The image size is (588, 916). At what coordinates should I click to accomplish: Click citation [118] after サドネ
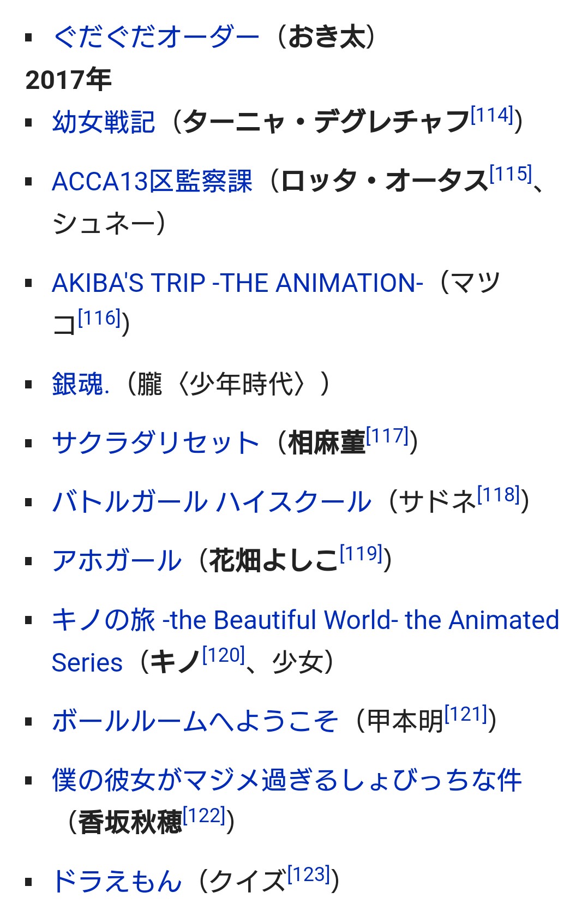(499, 494)
